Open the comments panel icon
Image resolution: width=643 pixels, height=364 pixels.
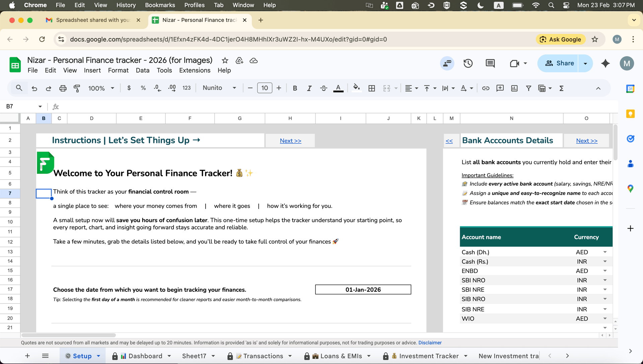tap(490, 63)
